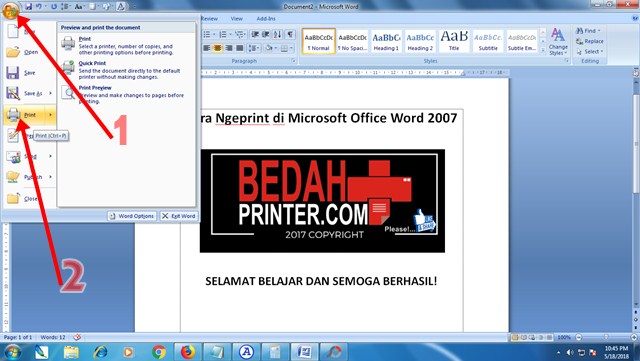The width and height of the screenshot is (640, 361).
Task: Click the Sort A-Z icon
Action: pyautogui.click(x=278, y=35)
